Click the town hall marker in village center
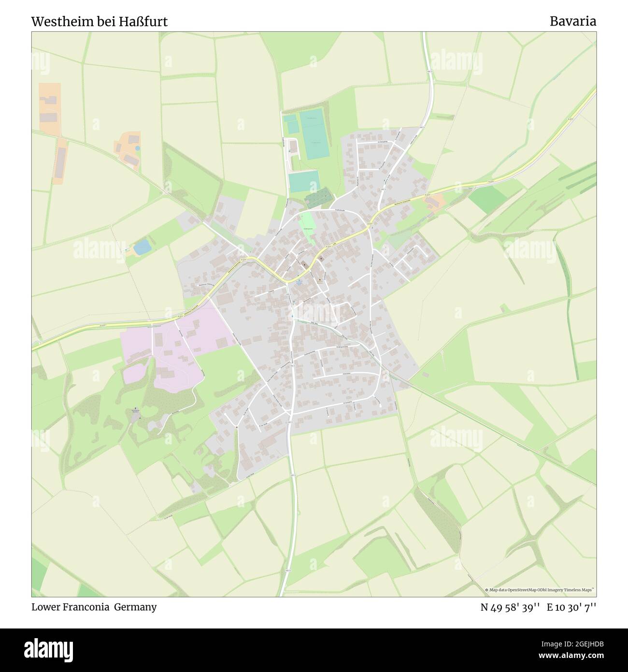 click(x=319, y=280)
